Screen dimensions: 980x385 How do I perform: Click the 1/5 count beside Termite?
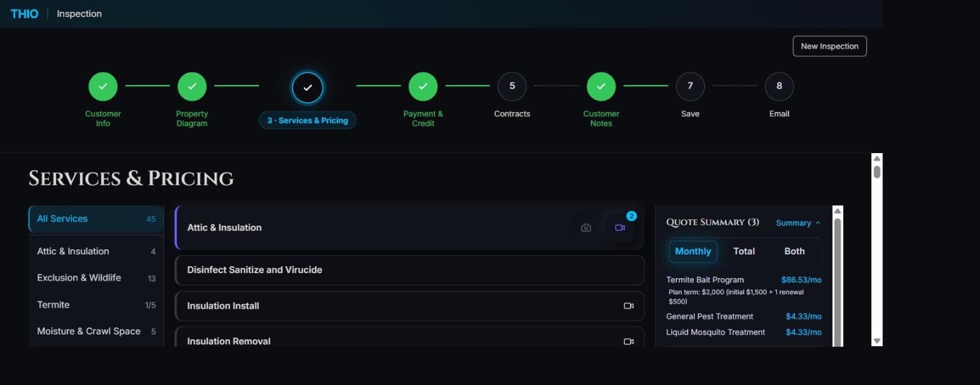click(150, 306)
